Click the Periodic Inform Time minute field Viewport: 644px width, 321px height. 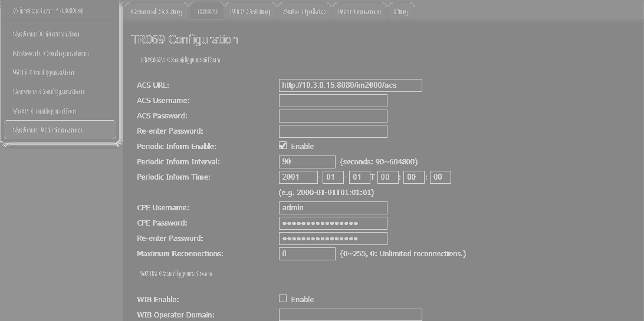[414, 177]
